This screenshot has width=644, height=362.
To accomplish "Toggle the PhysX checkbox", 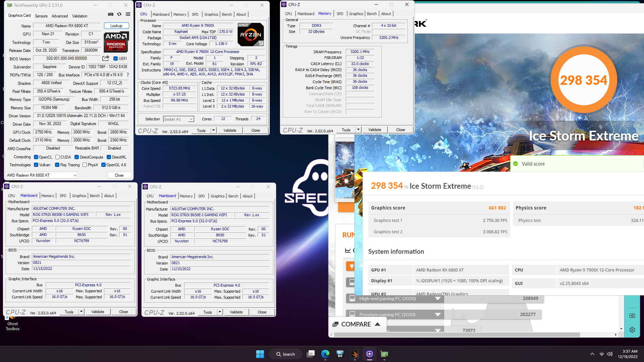I will point(85,165).
